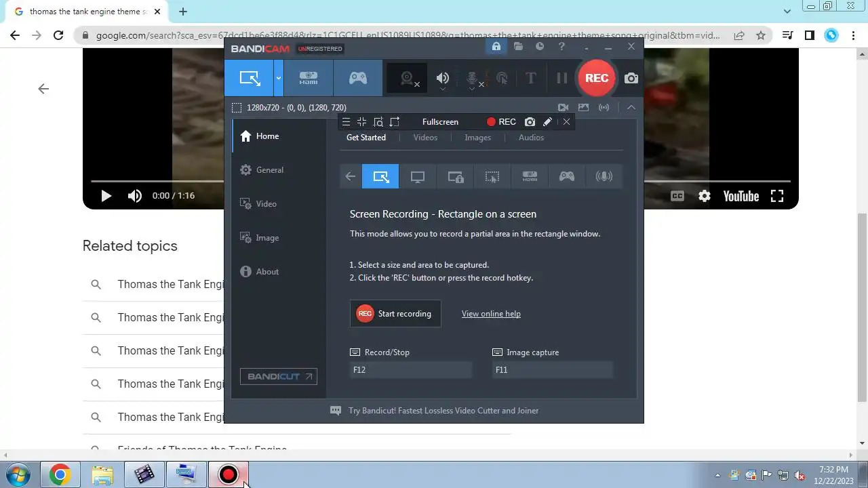Open the video camcorder icon on status row
The width and height of the screenshot is (868, 488).
point(563,108)
